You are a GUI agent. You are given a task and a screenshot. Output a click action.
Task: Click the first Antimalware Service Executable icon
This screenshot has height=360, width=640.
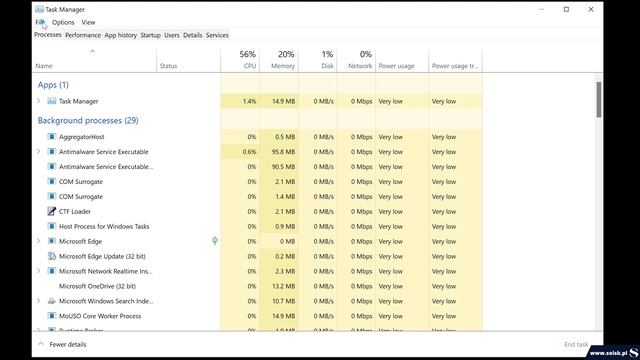tap(51, 151)
